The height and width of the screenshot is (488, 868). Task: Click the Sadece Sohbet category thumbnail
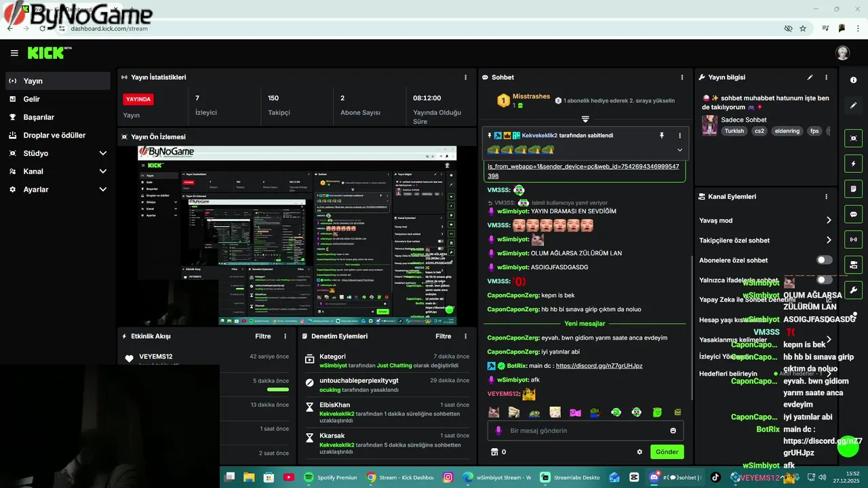(x=709, y=125)
